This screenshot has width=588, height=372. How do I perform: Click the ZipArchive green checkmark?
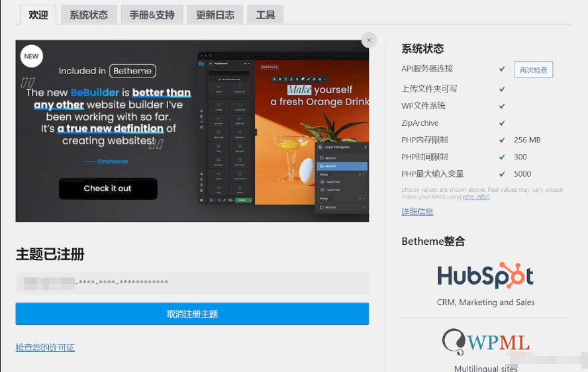click(502, 123)
